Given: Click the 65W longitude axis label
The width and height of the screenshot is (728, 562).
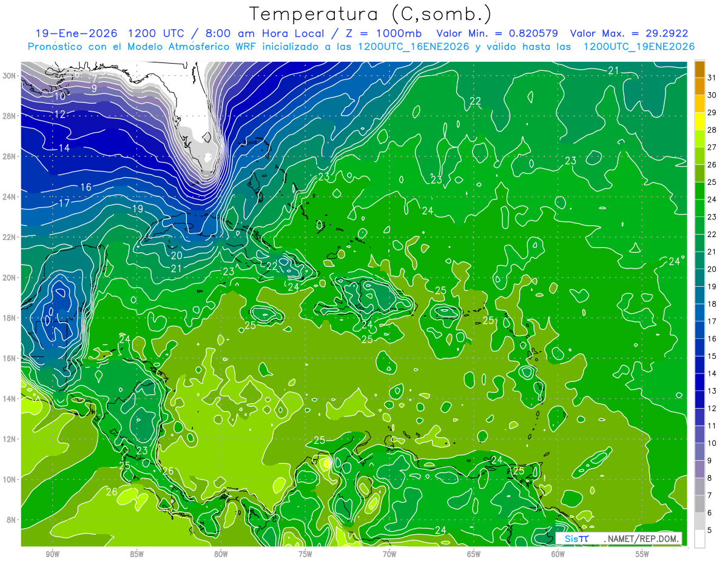Looking at the screenshot, I should 474,554.
